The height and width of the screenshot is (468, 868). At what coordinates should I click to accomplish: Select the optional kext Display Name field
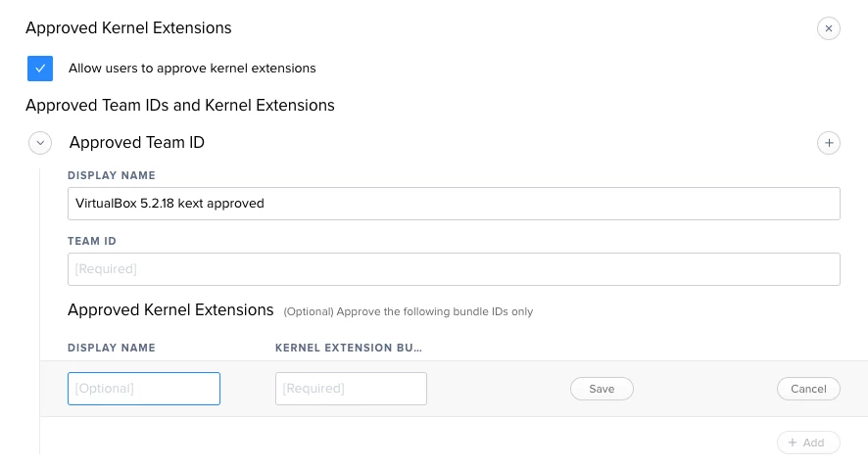point(144,389)
